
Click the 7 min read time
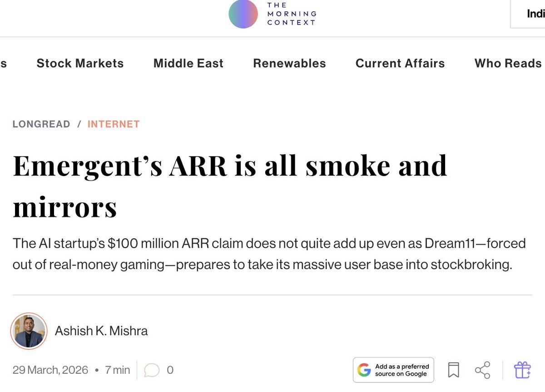click(117, 370)
